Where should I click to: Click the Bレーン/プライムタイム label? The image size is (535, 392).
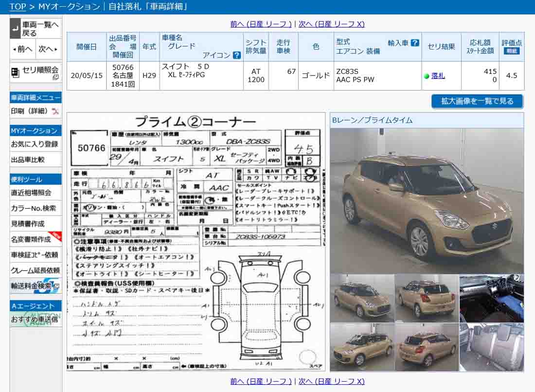372,120
